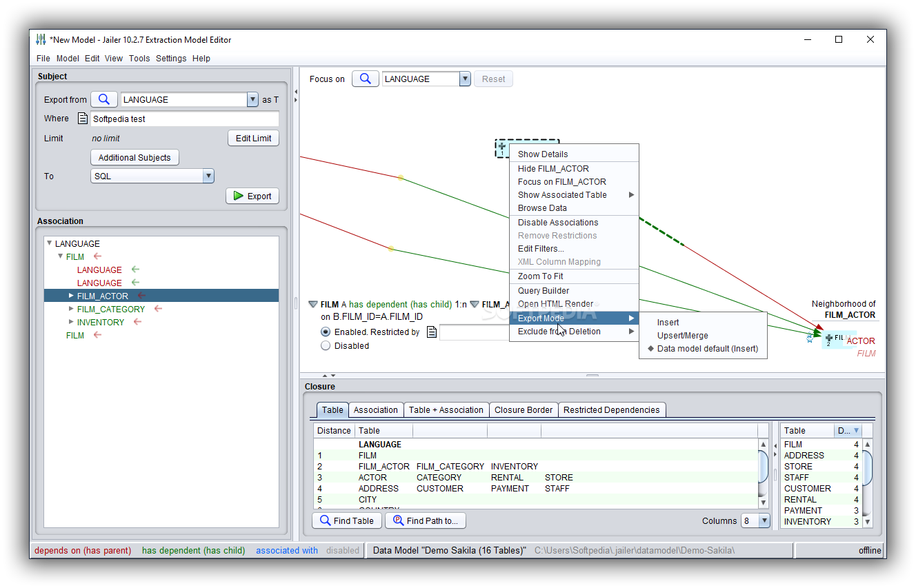The image size is (916, 588).
Task: Click the Jailer app icon in title bar
Action: coord(41,39)
